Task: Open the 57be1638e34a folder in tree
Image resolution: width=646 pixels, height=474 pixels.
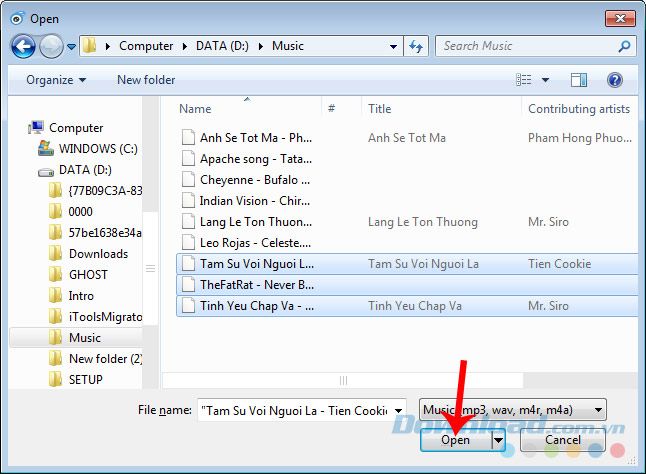Action: [105, 233]
